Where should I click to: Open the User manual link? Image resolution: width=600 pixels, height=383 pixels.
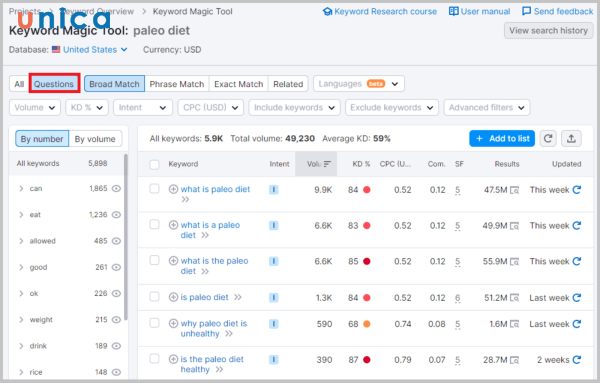(x=480, y=11)
